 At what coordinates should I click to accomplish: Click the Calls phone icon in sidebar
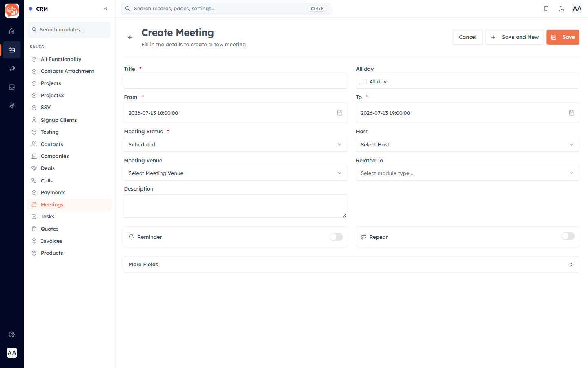(34, 180)
